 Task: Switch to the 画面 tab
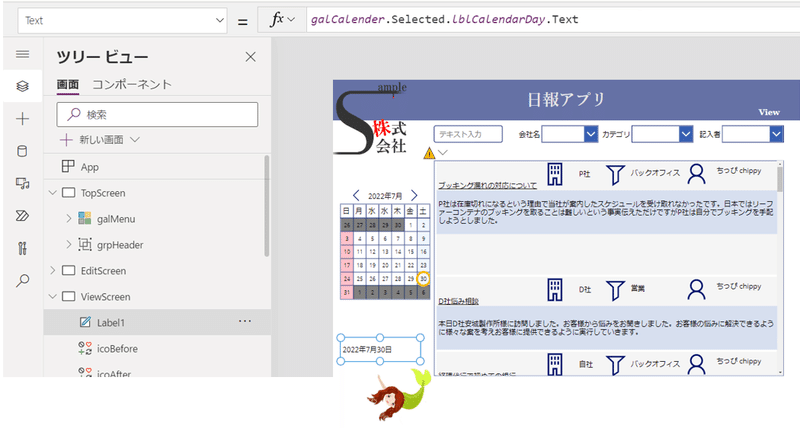[67, 85]
